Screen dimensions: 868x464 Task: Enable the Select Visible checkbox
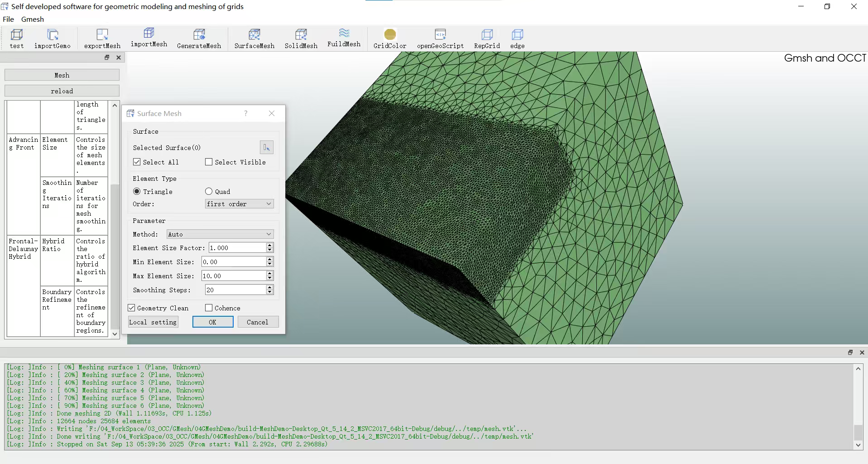(209, 162)
